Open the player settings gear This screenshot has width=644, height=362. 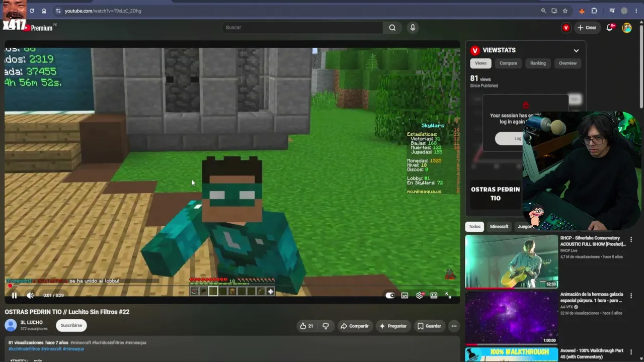420,296
